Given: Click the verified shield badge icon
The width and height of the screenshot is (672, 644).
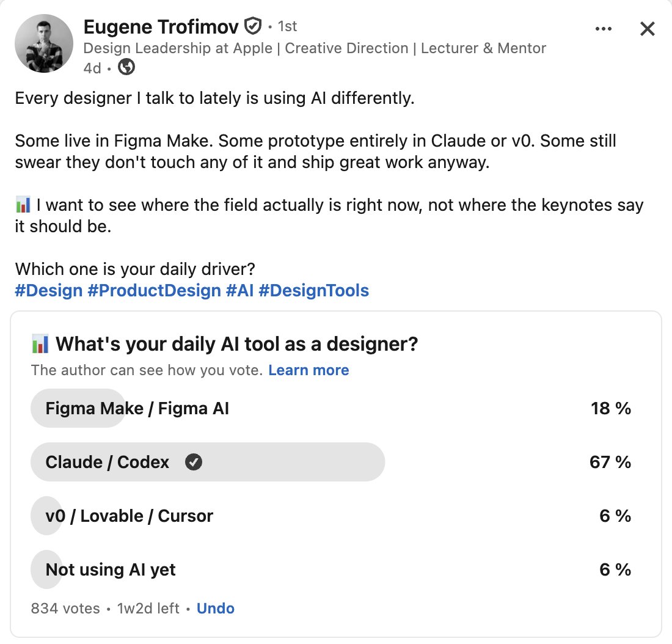Looking at the screenshot, I should coord(253,26).
